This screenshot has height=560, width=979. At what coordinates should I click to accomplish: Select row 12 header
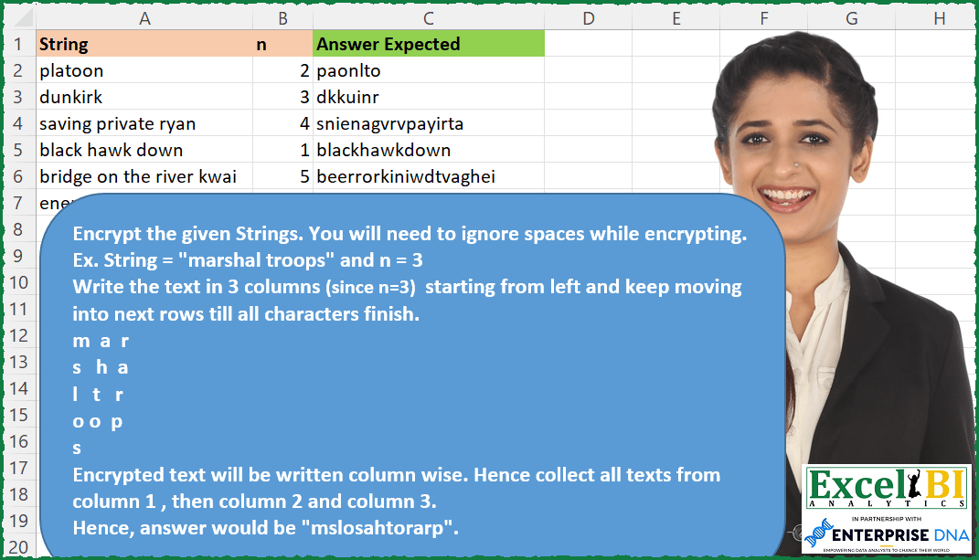(18, 335)
